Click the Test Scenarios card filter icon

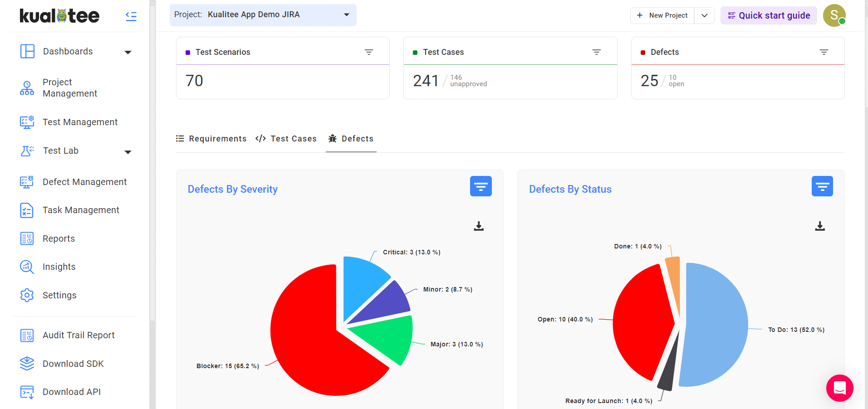(x=369, y=52)
